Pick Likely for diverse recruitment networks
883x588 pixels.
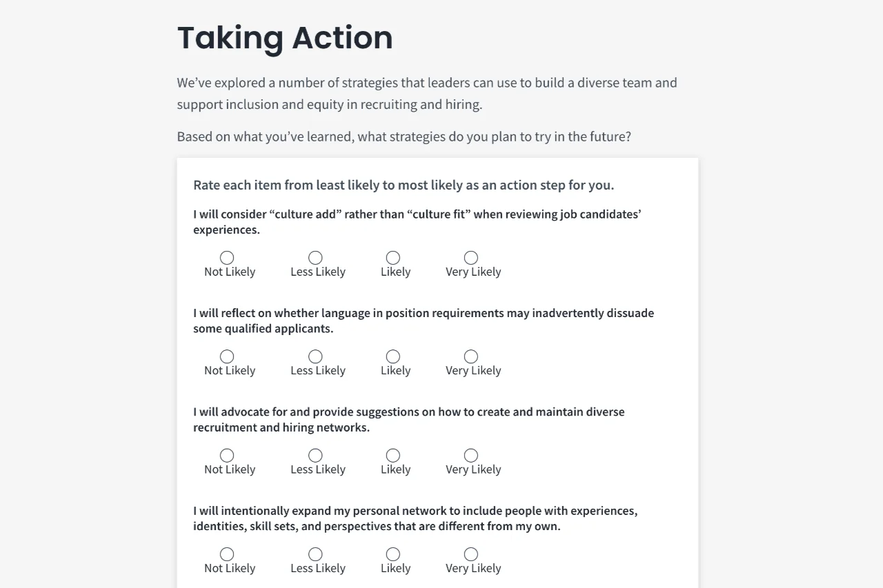tap(393, 456)
